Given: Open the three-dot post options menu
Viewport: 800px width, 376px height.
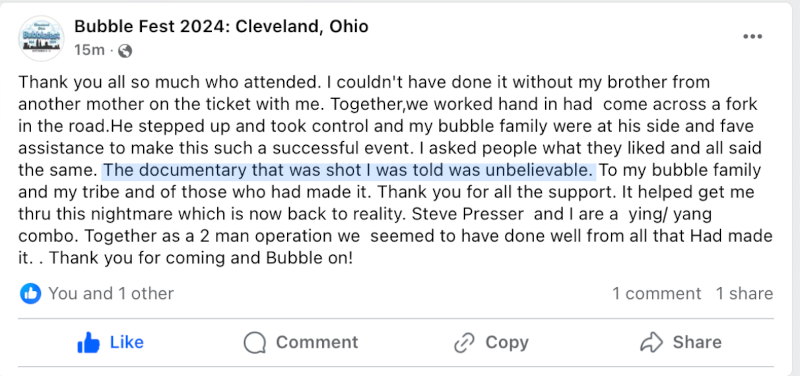Looking at the screenshot, I should coord(753,37).
